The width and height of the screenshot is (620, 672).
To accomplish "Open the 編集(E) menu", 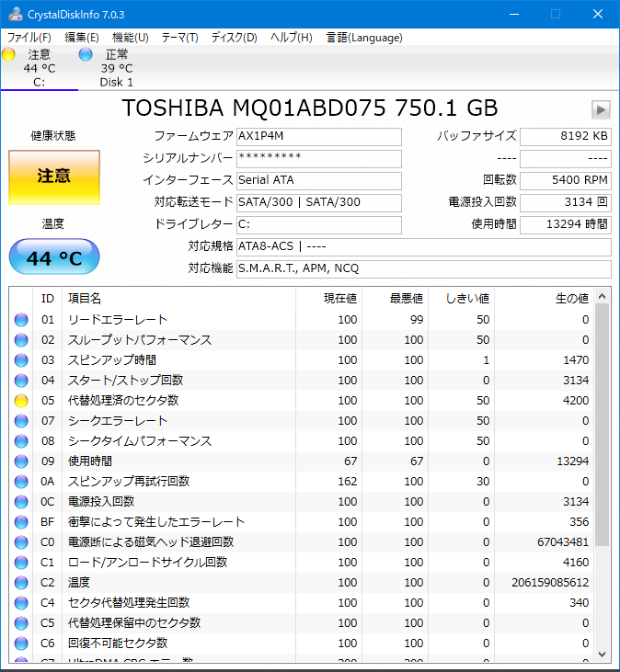I will [x=82, y=38].
